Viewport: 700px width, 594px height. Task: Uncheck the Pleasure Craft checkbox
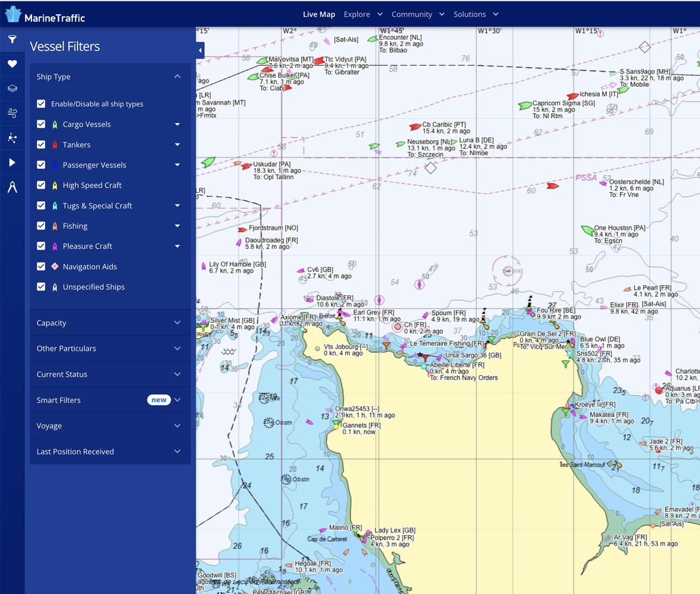click(x=41, y=246)
